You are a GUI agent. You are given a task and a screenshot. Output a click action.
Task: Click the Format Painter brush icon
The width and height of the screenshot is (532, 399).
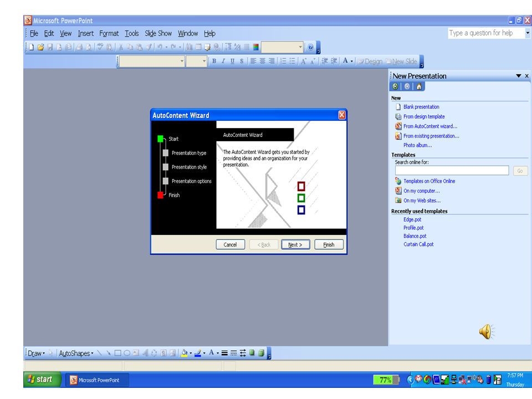(x=149, y=47)
